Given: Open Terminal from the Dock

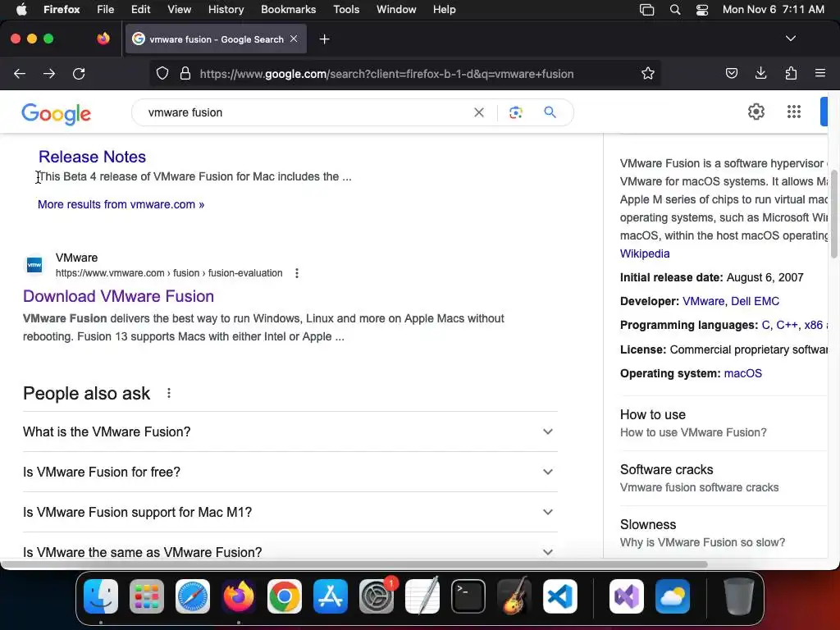Looking at the screenshot, I should click(x=468, y=596).
